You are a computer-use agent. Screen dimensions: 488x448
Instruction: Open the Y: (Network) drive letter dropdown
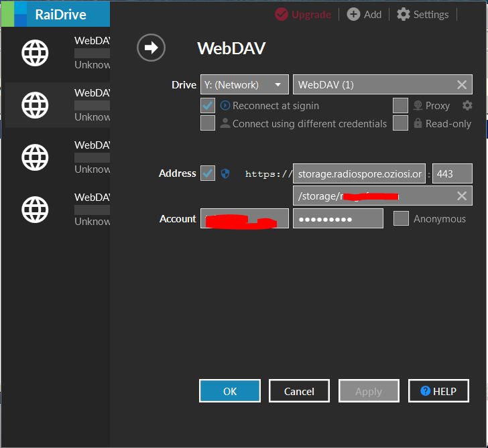(244, 84)
